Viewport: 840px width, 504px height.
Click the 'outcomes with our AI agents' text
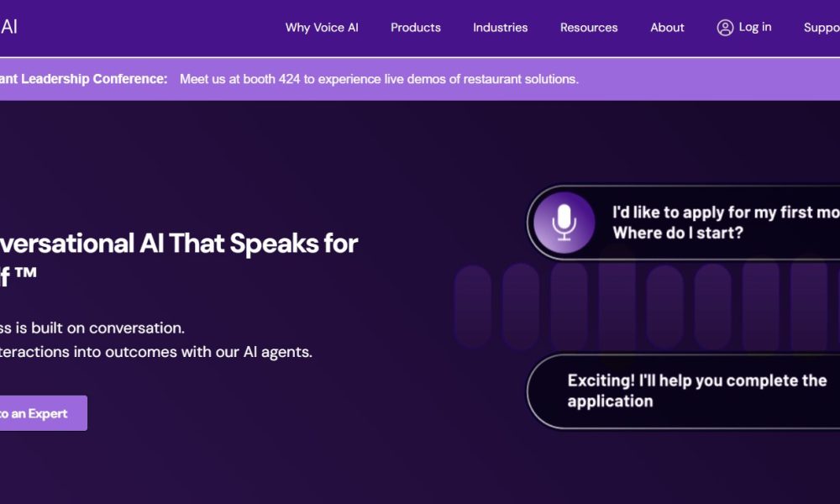tap(156, 352)
